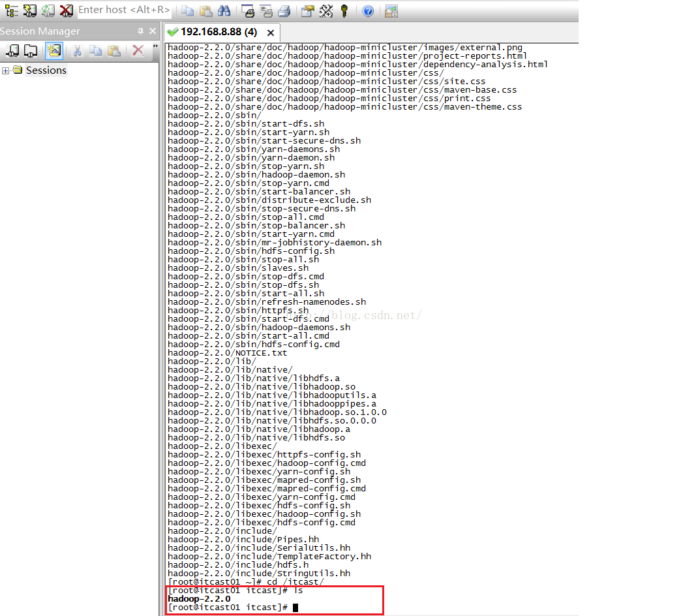Focus the Enter host field
The width and height of the screenshot is (696, 616).
click(x=125, y=10)
